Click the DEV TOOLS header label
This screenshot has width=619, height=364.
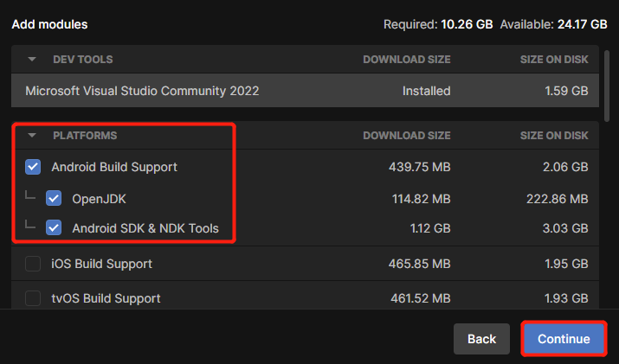click(83, 60)
